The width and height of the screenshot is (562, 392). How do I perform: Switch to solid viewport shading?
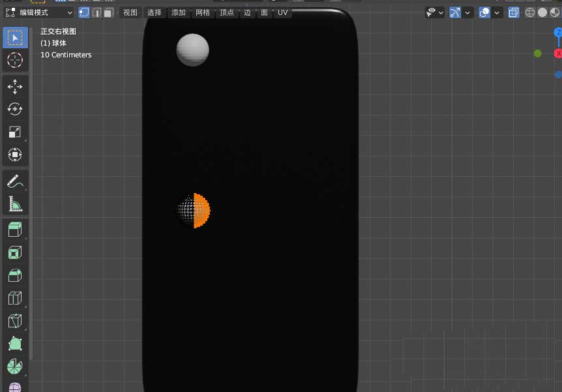[542, 12]
